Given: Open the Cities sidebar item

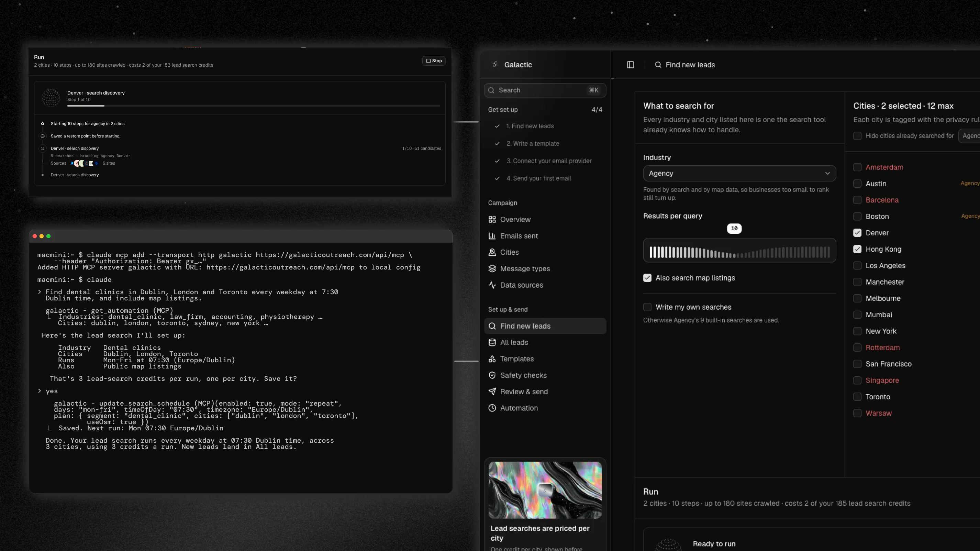Looking at the screenshot, I should click(545, 252).
